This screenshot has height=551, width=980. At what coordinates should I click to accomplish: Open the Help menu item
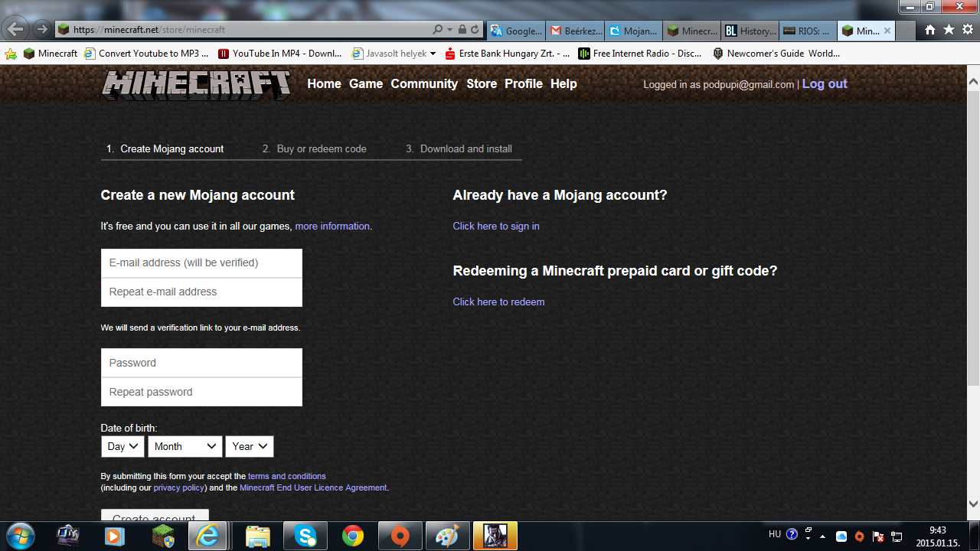point(563,84)
